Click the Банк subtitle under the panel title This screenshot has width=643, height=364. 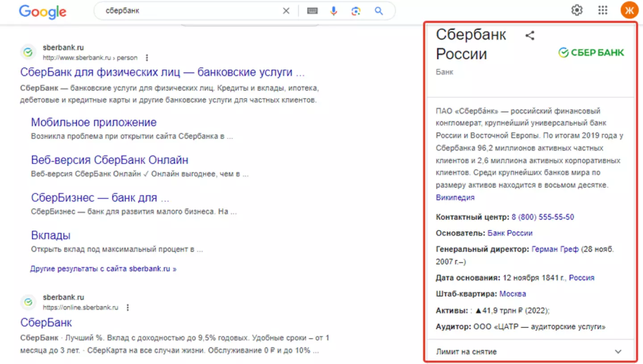coord(444,71)
